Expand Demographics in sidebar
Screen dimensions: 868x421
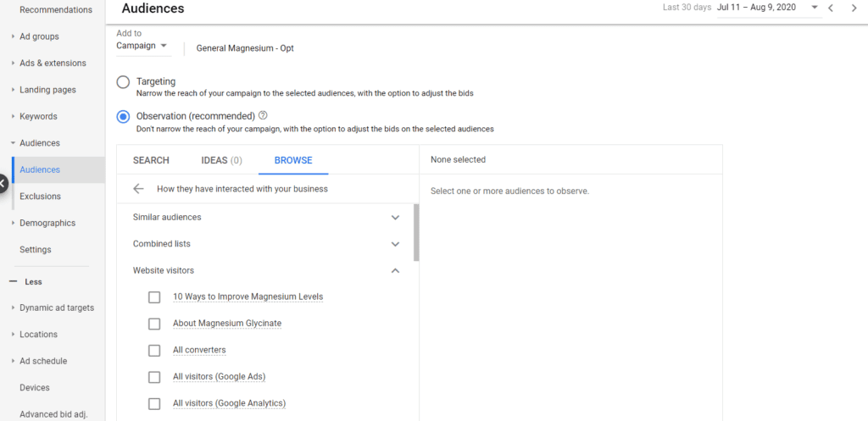tap(13, 223)
